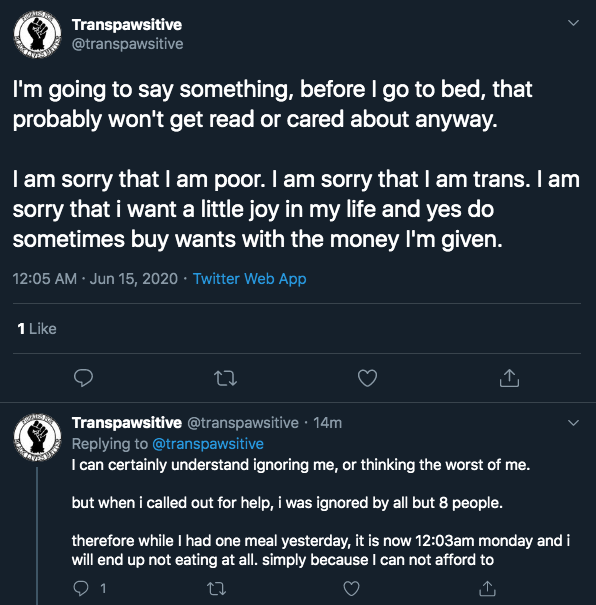
Task: Visit @transpawsitive mention in Replying to
Action: click(208, 444)
